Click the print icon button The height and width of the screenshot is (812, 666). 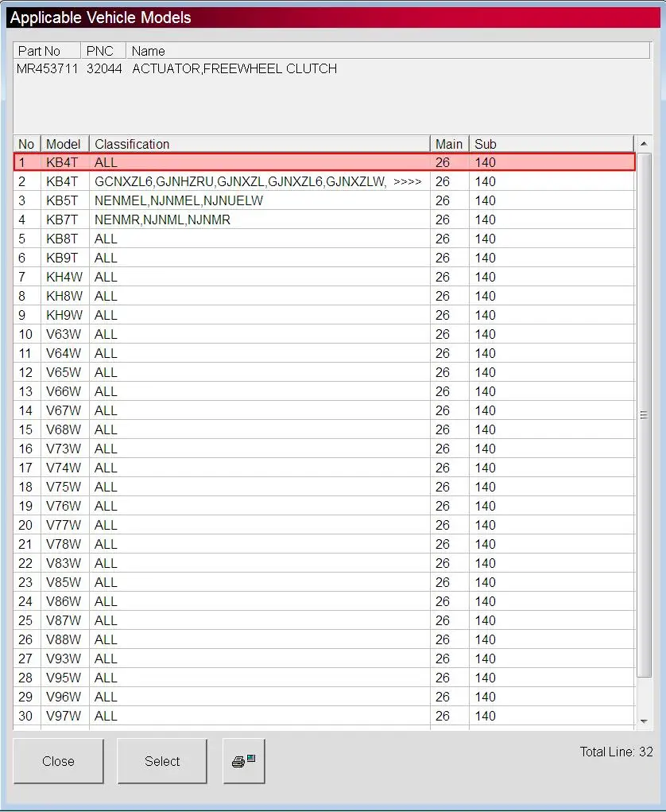pos(244,761)
